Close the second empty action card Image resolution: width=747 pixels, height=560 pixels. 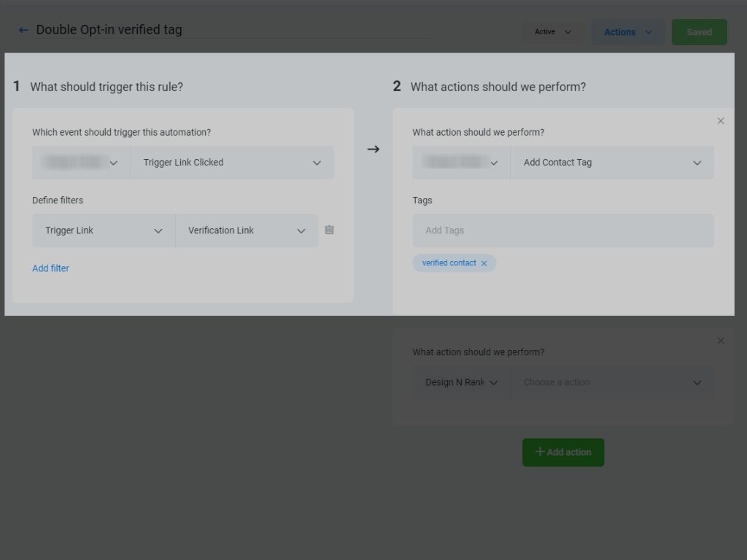(720, 341)
